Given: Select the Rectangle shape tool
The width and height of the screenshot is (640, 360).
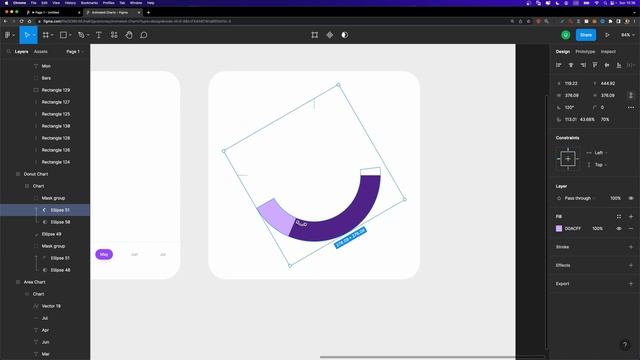Looking at the screenshot, I should pyautogui.click(x=63, y=35).
